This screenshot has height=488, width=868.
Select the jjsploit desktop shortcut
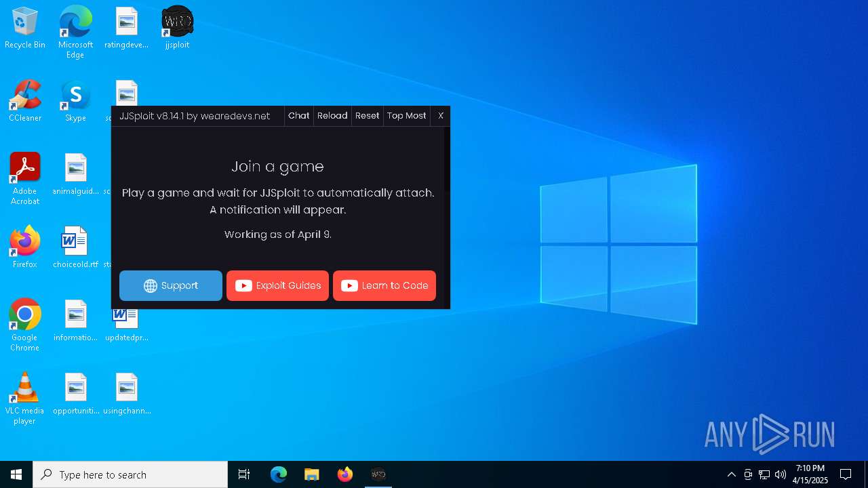point(177,28)
